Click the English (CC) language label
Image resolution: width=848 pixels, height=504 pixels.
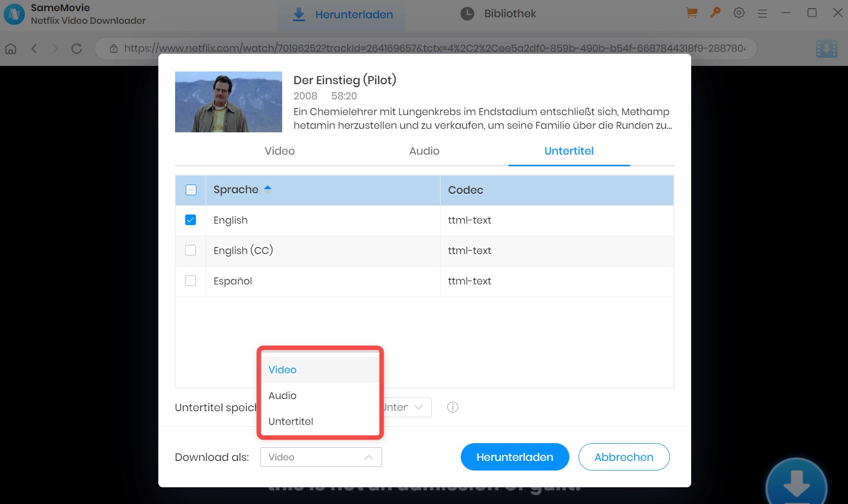pyautogui.click(x=243, y=250)
